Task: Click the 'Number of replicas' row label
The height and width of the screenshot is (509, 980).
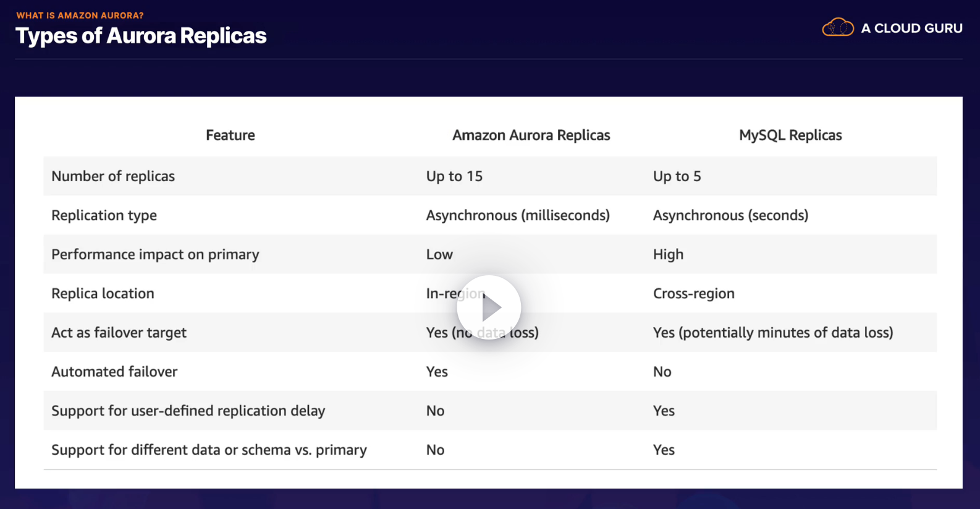Action: 113,176
